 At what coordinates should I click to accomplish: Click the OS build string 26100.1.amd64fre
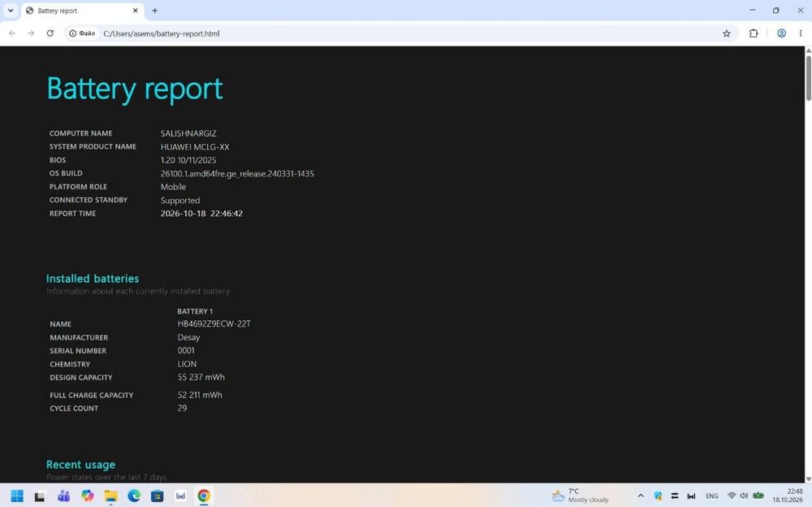[237, 174]
